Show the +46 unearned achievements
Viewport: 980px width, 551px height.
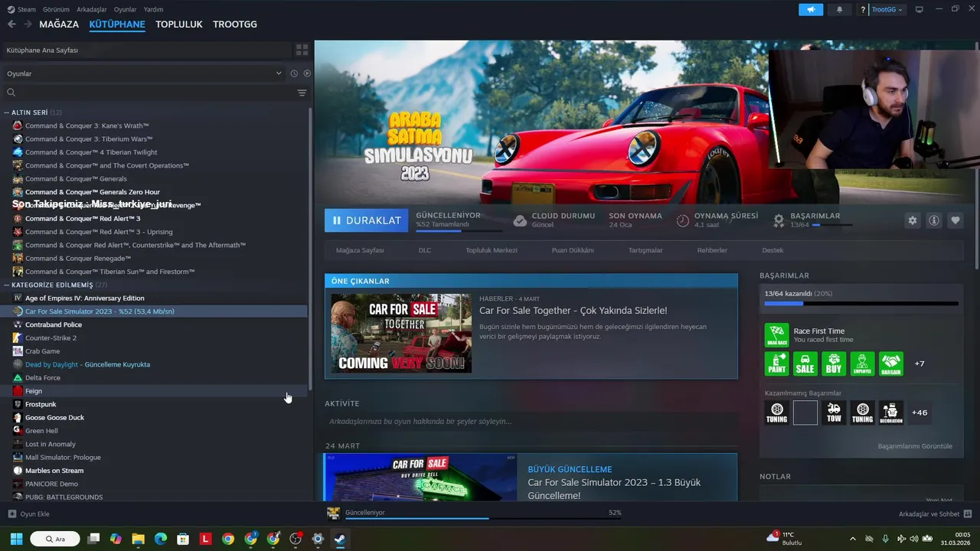coord(920,412)
